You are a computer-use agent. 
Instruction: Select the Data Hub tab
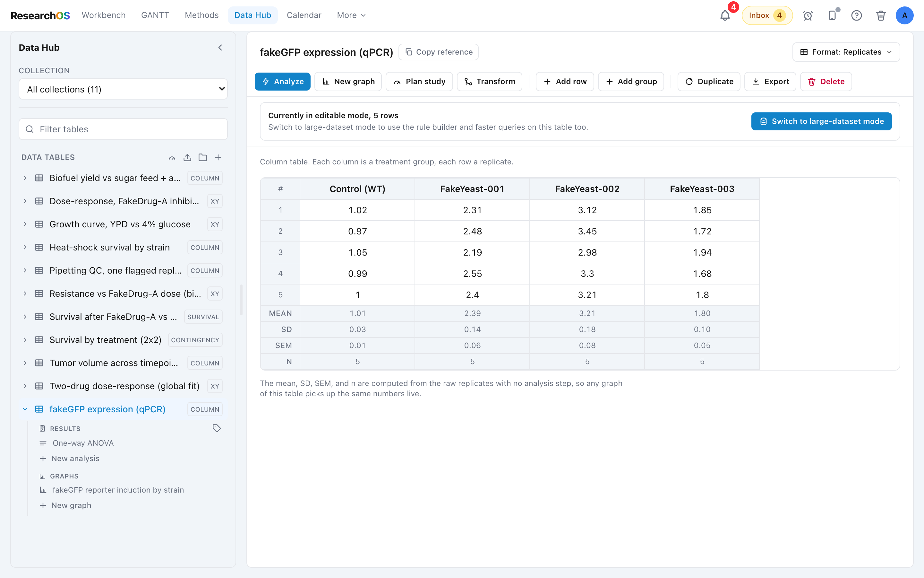point(252,15)
